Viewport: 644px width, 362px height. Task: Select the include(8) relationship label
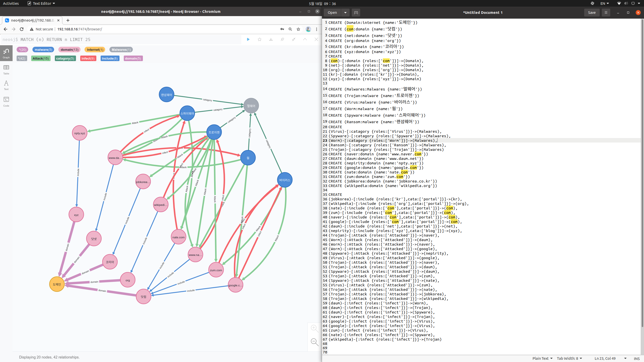pyautogui.click(x=110, y=58)
